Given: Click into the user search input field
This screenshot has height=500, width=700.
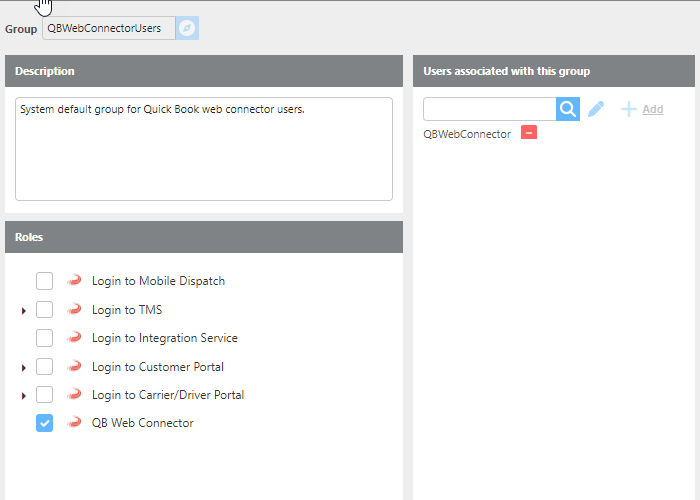Looking at the screenshot, I should (489, 109).
